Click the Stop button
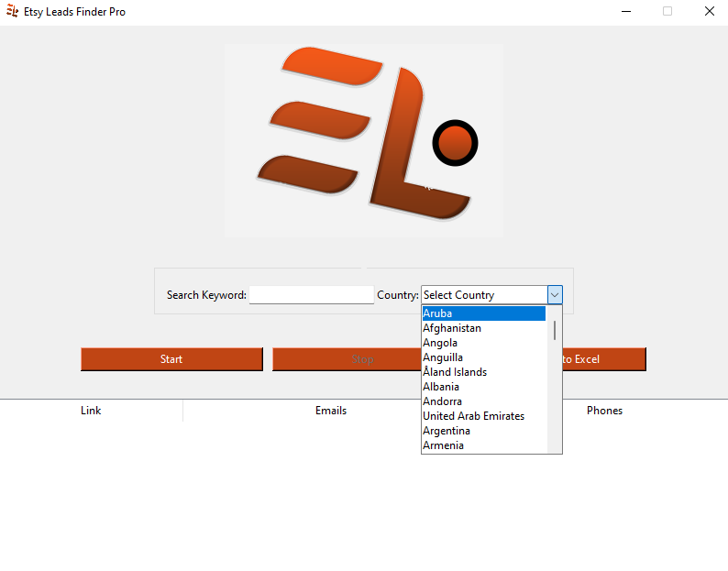728x571 pixels. pos(347,359)
